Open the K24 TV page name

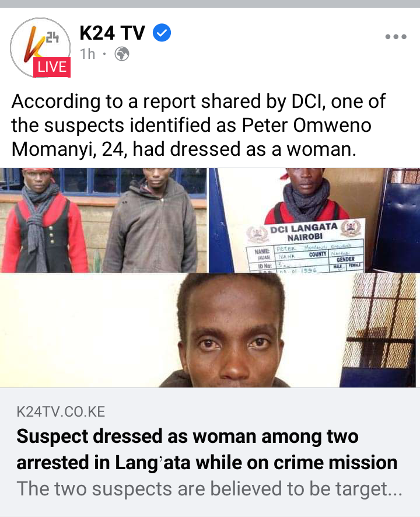[x=112, y=33]
